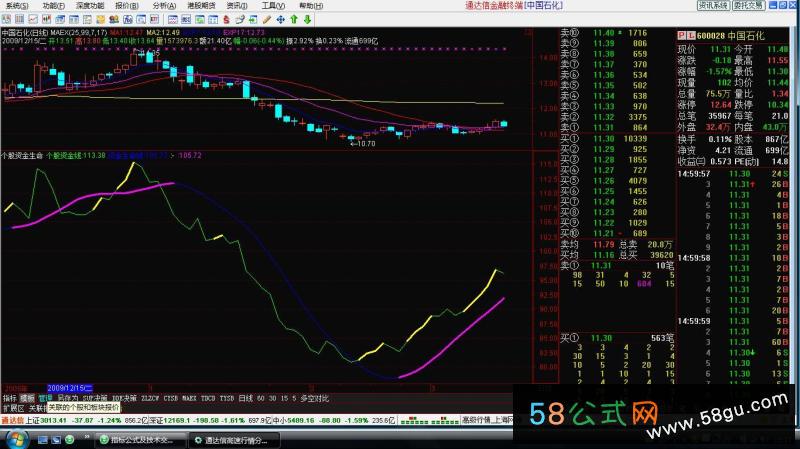This screenshot has height=449, width=800.
Task: Click the 另存为 tab
Action: (67, 398)
